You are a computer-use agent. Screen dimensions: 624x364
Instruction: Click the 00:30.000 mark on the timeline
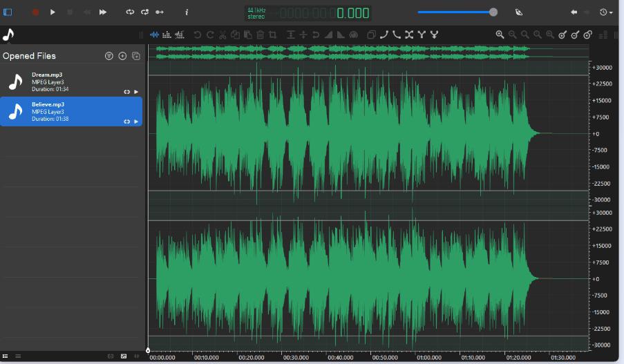pos(296,358)
